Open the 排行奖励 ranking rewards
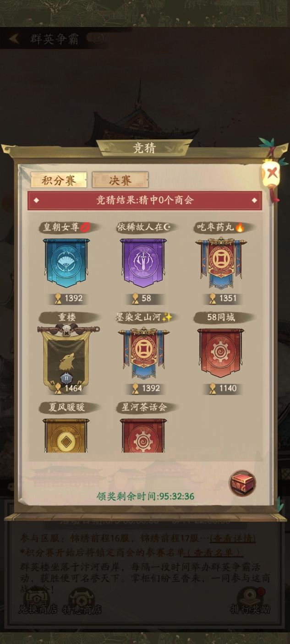 pos(250,601)
